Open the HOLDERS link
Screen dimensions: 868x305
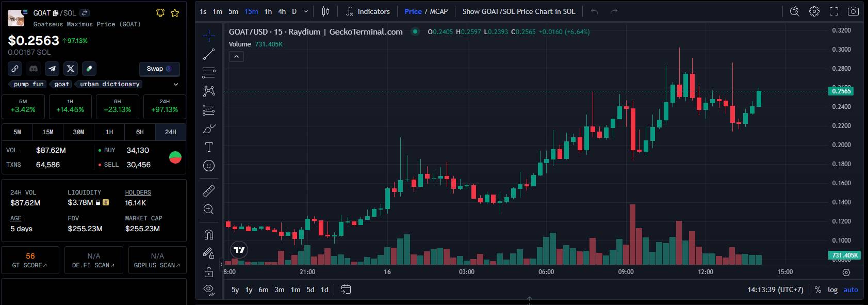138,192
